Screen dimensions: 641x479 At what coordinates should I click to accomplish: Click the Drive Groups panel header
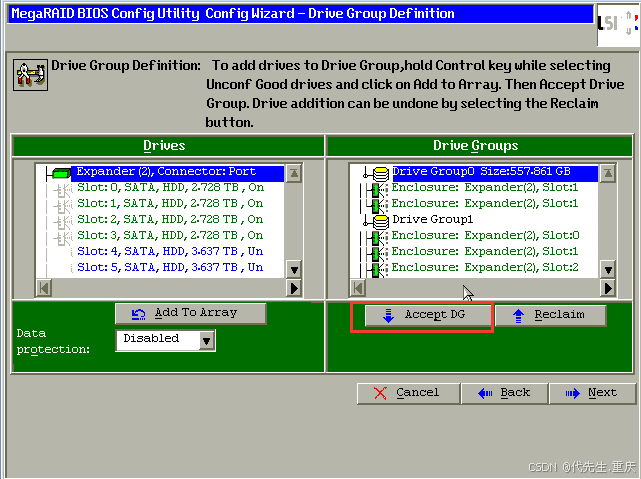tap(480, 146)
